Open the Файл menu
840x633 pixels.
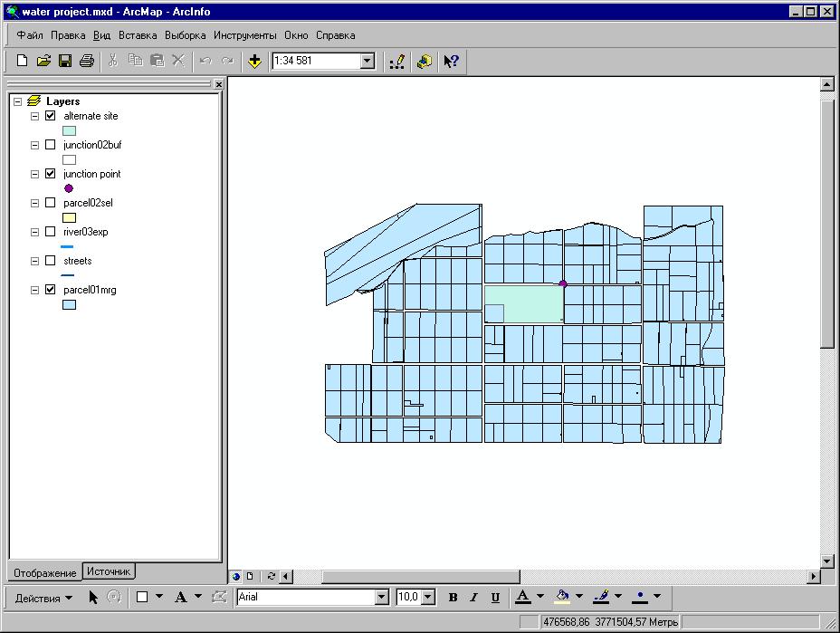click(30, 35)
